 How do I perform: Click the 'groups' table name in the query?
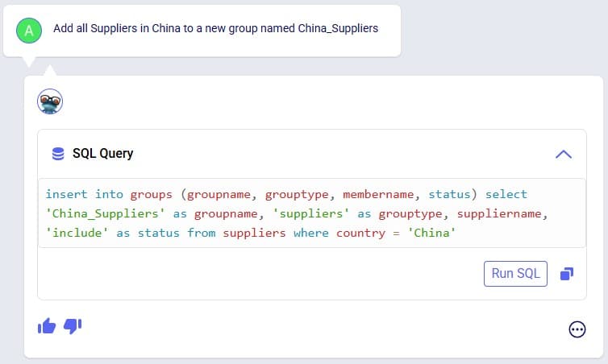click(x=152, y=194)
